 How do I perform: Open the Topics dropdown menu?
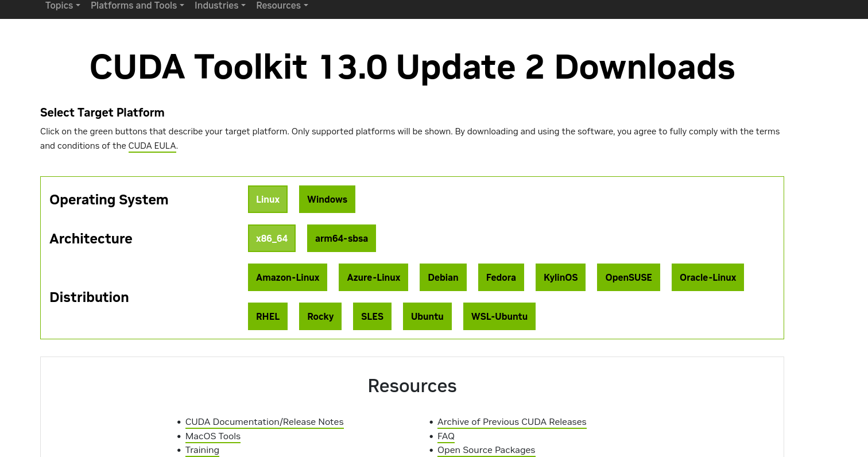(63, 6)
